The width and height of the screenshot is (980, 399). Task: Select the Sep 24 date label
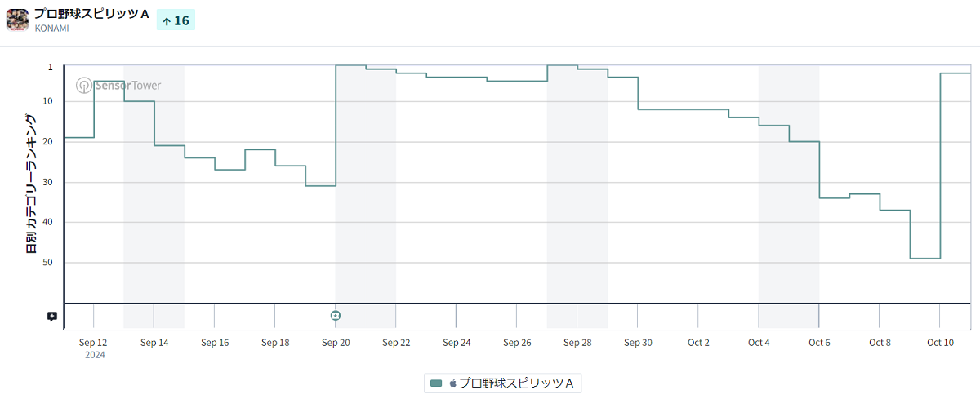tap(456, 343)
